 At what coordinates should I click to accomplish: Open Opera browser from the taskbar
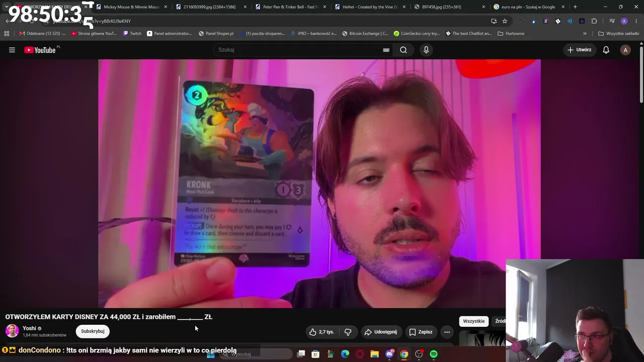(x=360, y=354)
